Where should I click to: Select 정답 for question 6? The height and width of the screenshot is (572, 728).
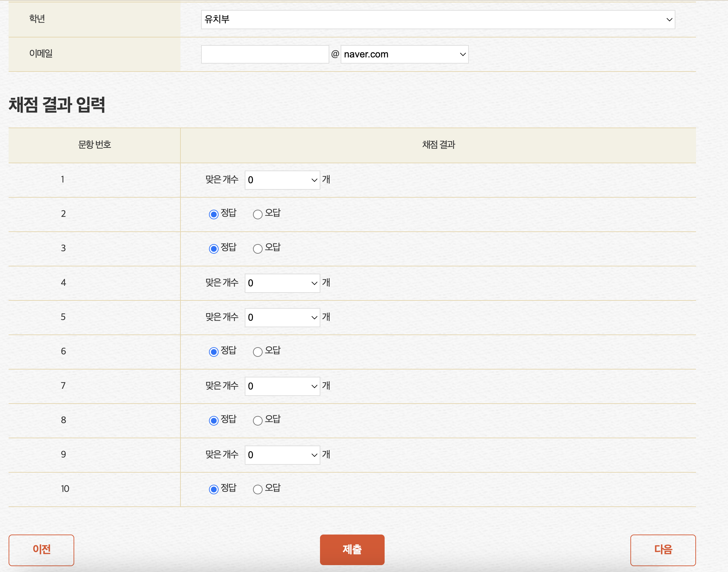213,352
